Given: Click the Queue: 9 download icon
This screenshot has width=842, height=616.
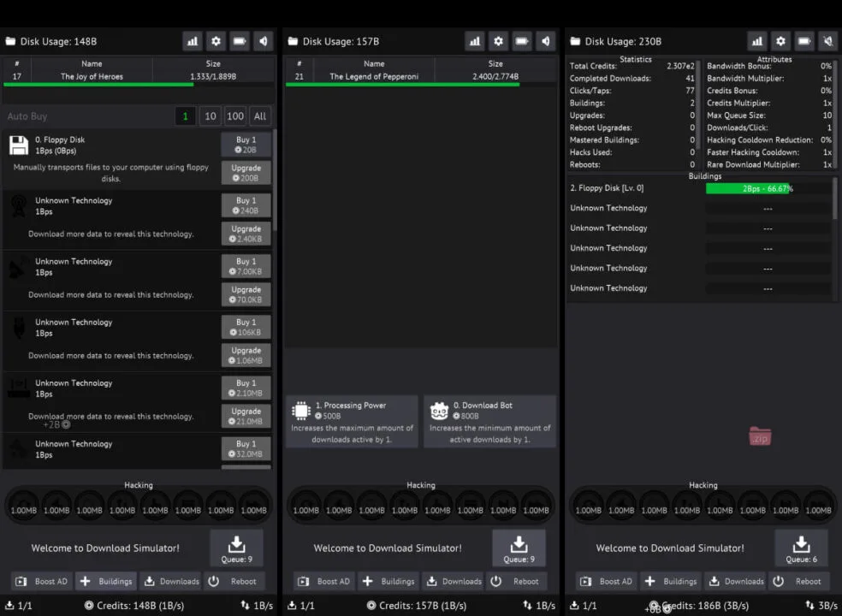Looking at the screenshot, I should (236, 548).
